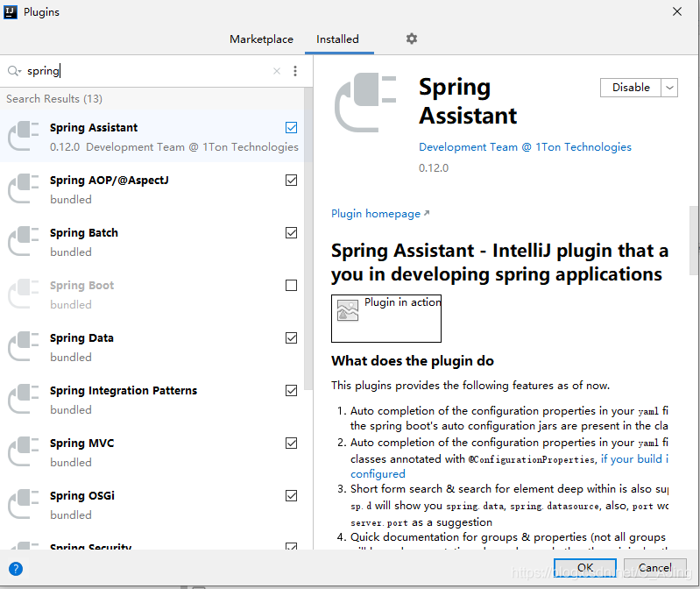
Task: Click the IntelliJ logo in title bar
Action: (x=11, y=12)
